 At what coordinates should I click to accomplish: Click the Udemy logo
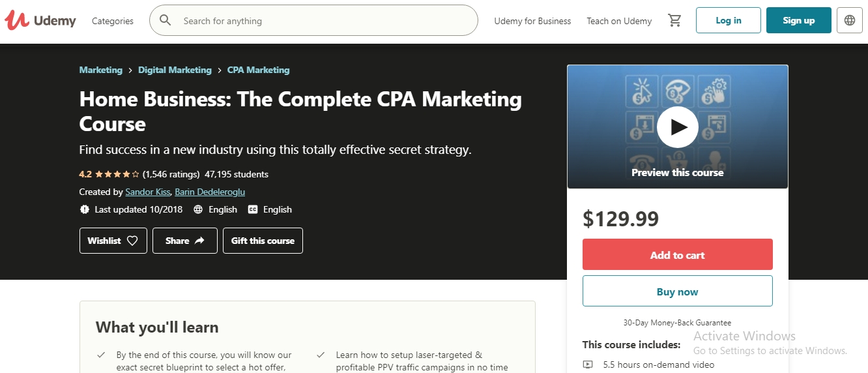[x=40, y=21]
